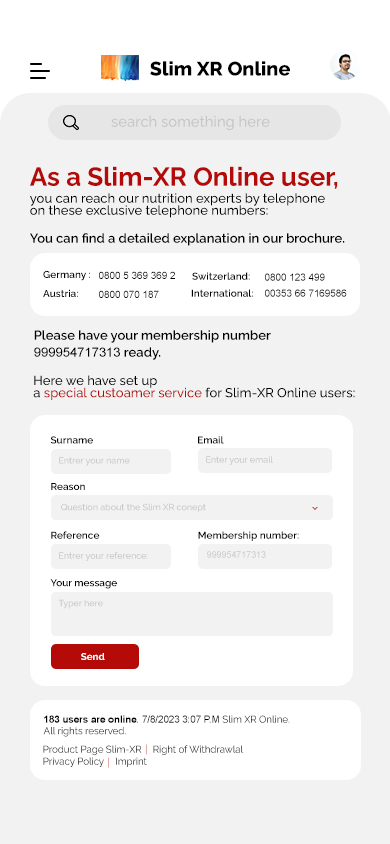The height and width of the screenshot is (844, 390).
Task: Open the Right of Withdrawlal link
Action: pyautogui.click(x=198, y=749)
